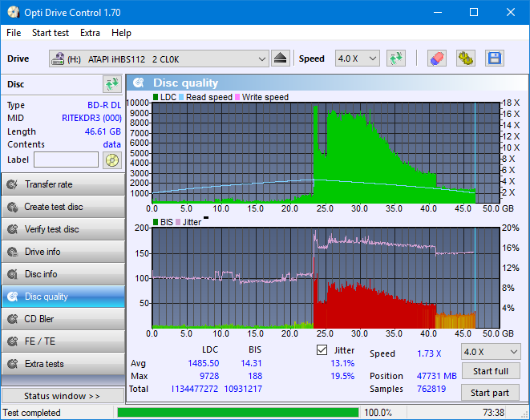Click the floppy disk save icon
The image size is (530, 420).
click(x=495, y=59)
